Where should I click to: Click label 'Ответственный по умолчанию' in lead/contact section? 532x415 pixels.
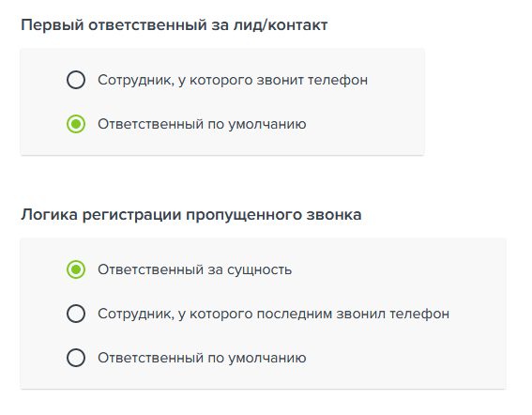(202, 124)
